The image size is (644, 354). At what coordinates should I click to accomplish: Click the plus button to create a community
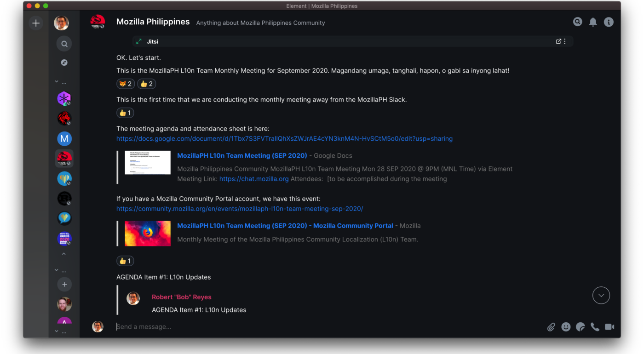(x=36, y=23)
